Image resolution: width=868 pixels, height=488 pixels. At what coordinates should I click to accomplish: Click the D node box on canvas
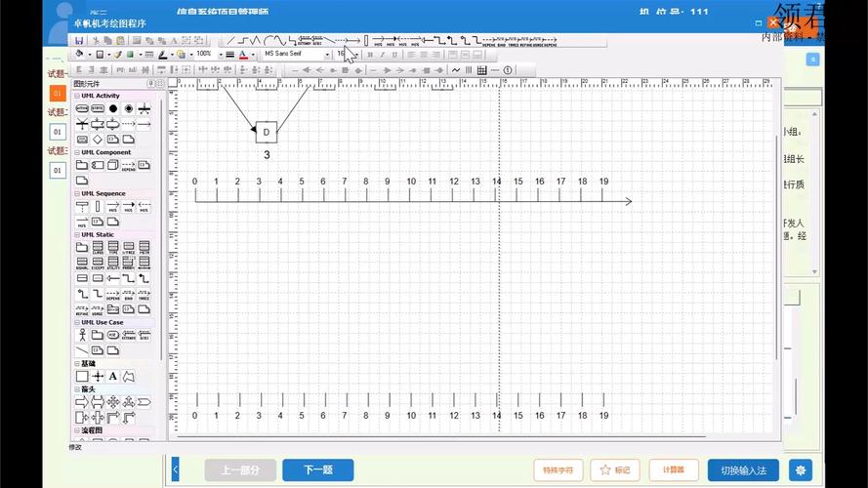click(267, 132)
